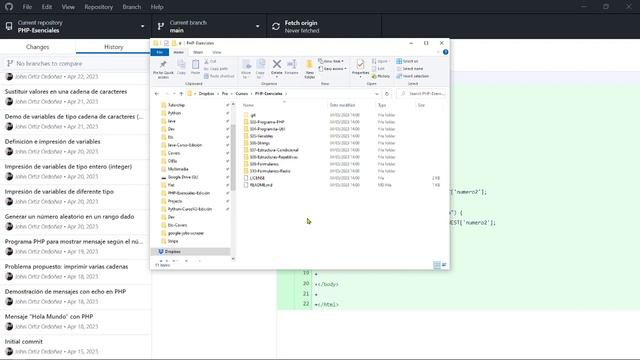Viewport: 640px width, 360px height.
Task: Click the Refresh icon beside the address bar
Action: coord(387,93)
